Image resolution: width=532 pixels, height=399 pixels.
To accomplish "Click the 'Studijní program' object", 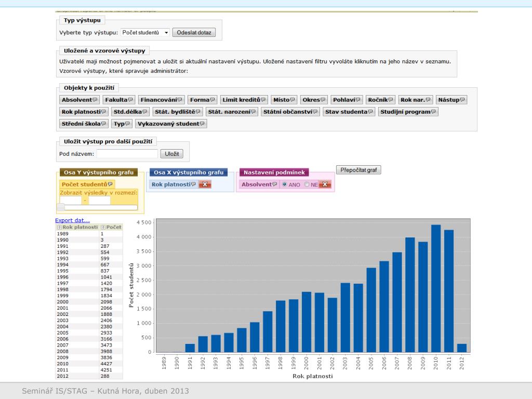I will (x=408, y=112).
